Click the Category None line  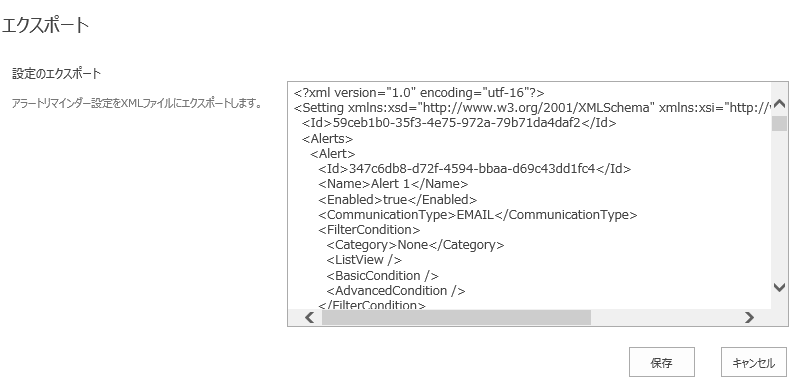[x=416, y=245]
